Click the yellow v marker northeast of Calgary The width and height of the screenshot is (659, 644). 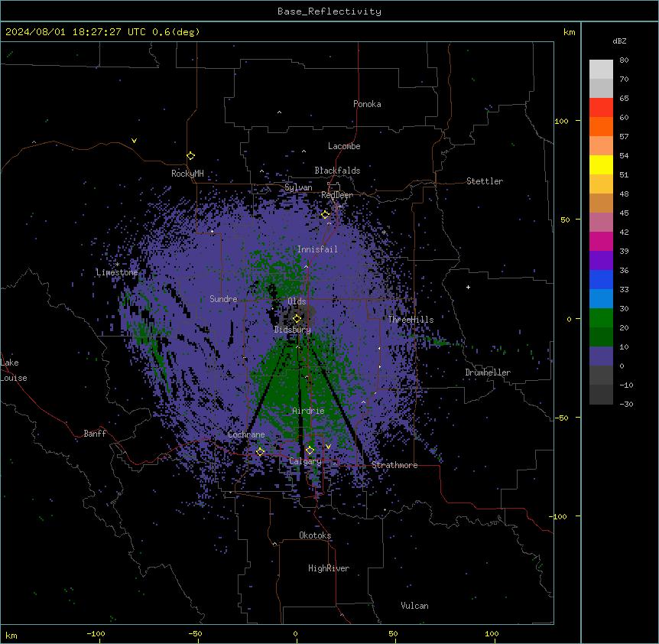(x=328, y=447)
